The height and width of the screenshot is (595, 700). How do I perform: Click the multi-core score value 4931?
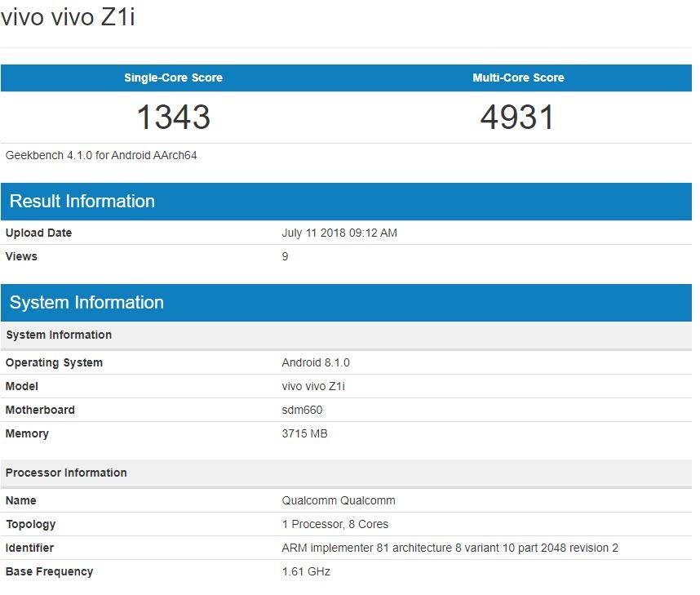517,117
